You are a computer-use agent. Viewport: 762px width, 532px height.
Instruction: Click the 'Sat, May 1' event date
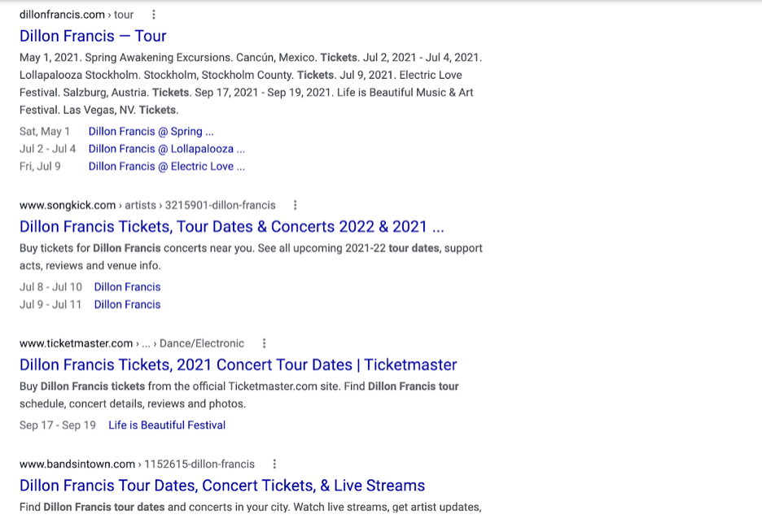(45, 132)
